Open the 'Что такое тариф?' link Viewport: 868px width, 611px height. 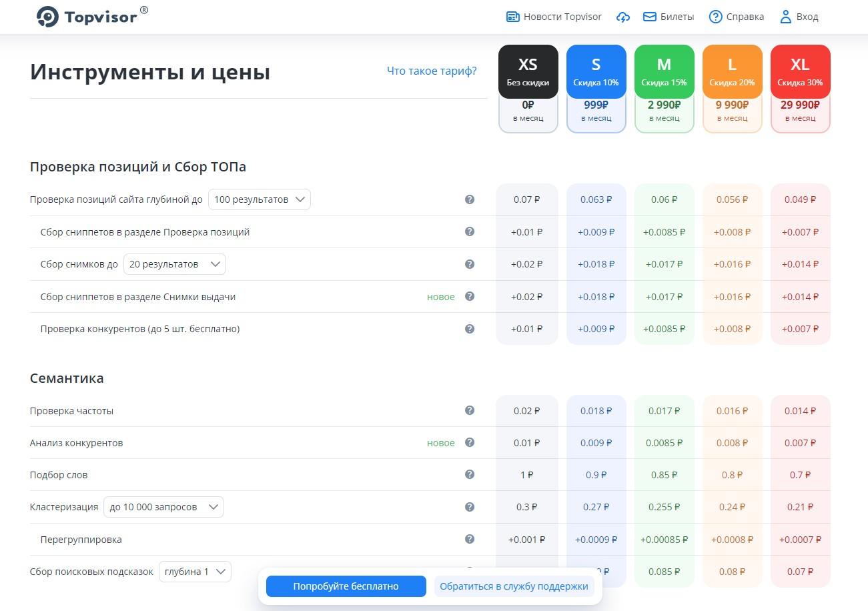[x=432, y=71]
